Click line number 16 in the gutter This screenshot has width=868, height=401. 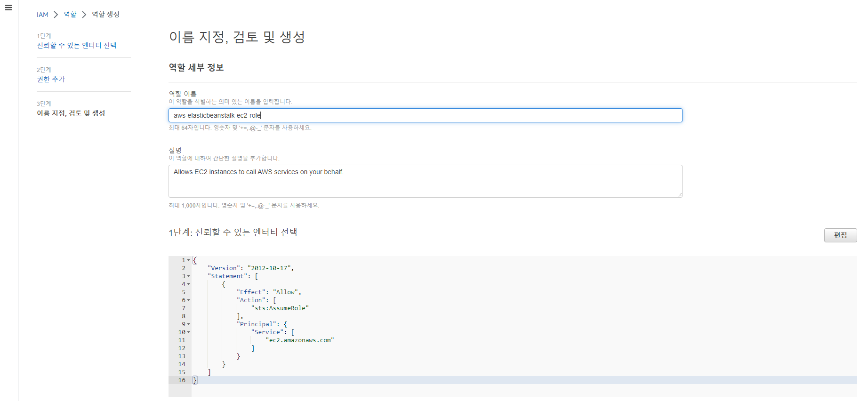[182, 380]
